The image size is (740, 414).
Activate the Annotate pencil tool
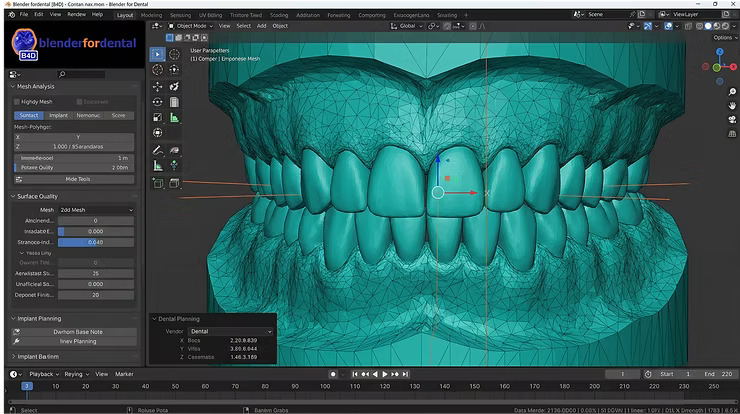[x=158, y=150]
